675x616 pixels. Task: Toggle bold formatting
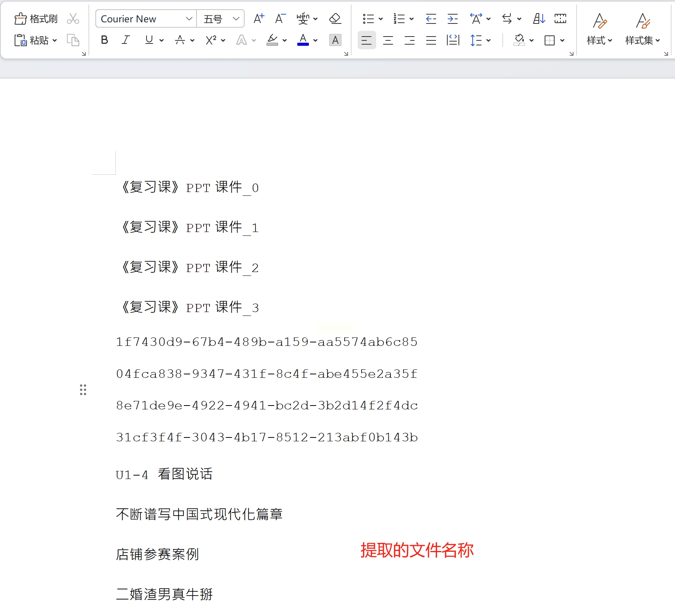(104, 40)
